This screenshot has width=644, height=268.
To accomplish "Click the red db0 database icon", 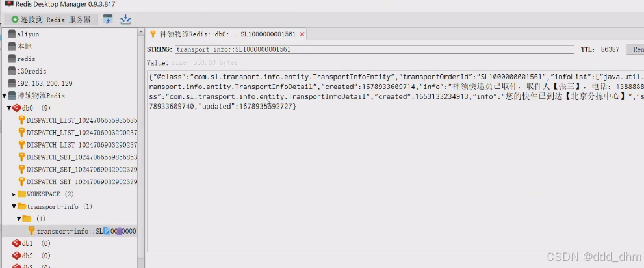I will [x=16, y=108].
